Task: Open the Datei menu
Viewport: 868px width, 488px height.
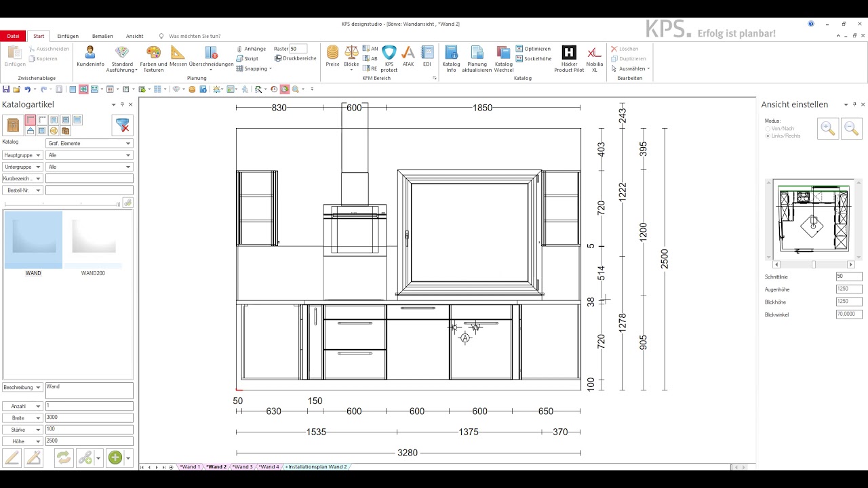Action: 13,36
